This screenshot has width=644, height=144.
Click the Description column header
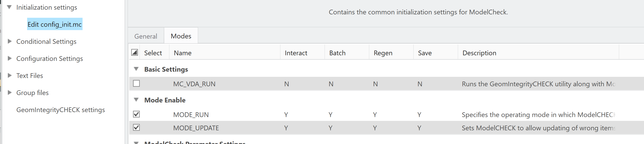pyautogui.click(x=479, y=53)
